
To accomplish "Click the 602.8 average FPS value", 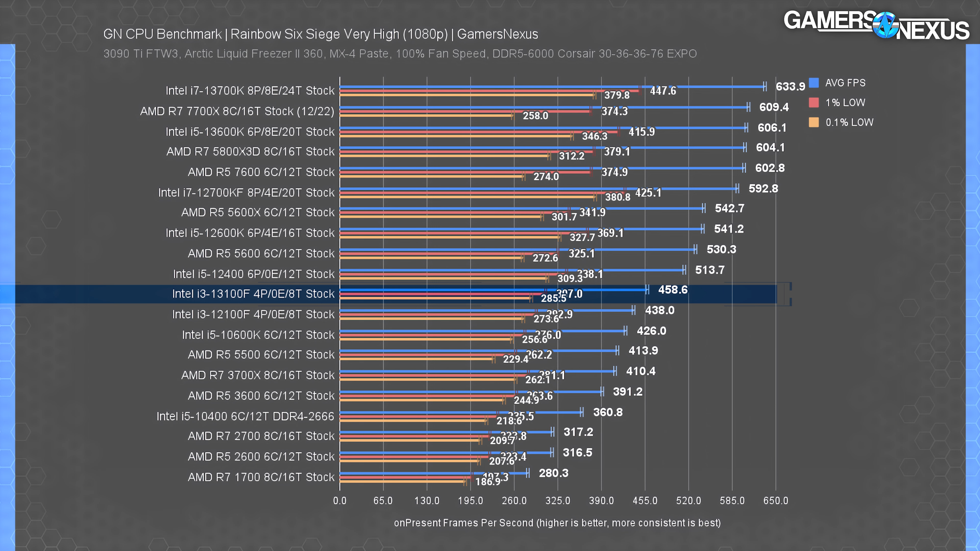I will (x=769, y=168).
